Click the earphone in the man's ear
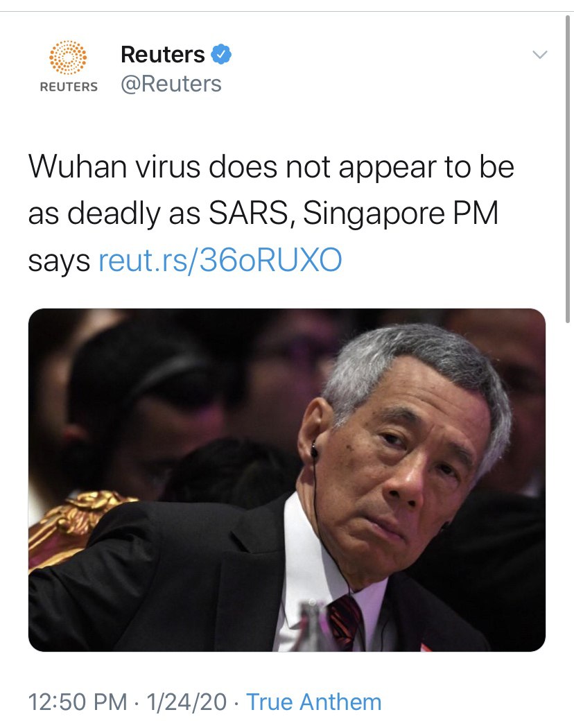This screenshot has width=574, height=728. 315,449
